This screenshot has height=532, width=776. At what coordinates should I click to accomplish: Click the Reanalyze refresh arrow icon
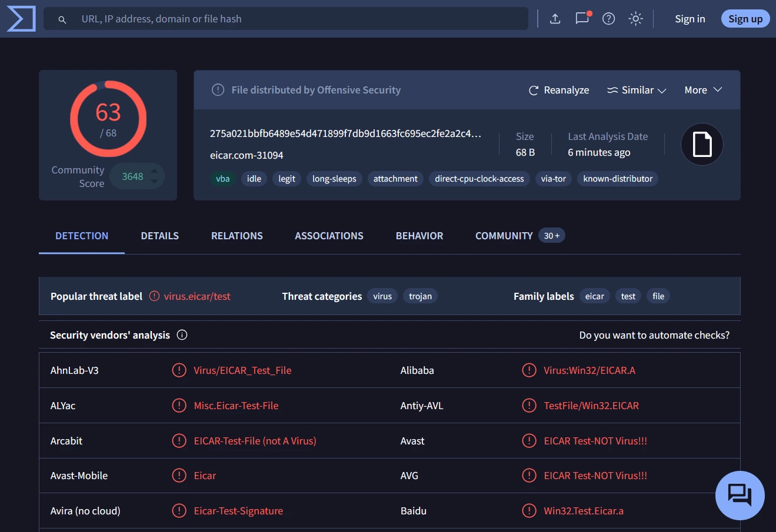533,90
